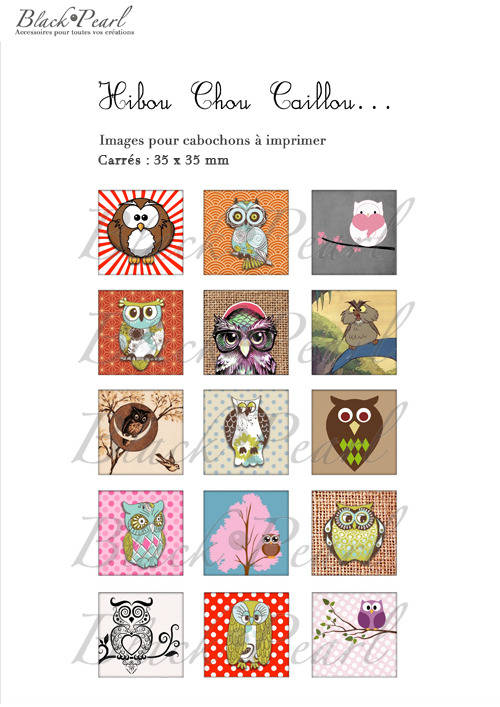This screenshot has height=707, width=500.
Task: Select the pink tree with small owl
Action: (246, 533)
